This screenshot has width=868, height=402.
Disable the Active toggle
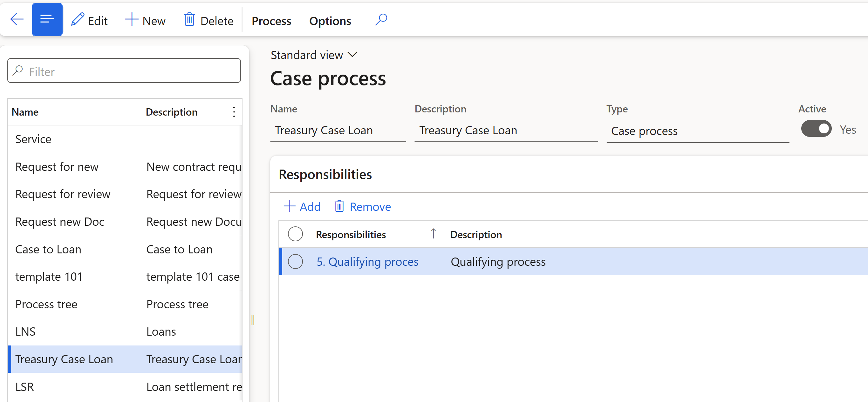coord(816,129)
